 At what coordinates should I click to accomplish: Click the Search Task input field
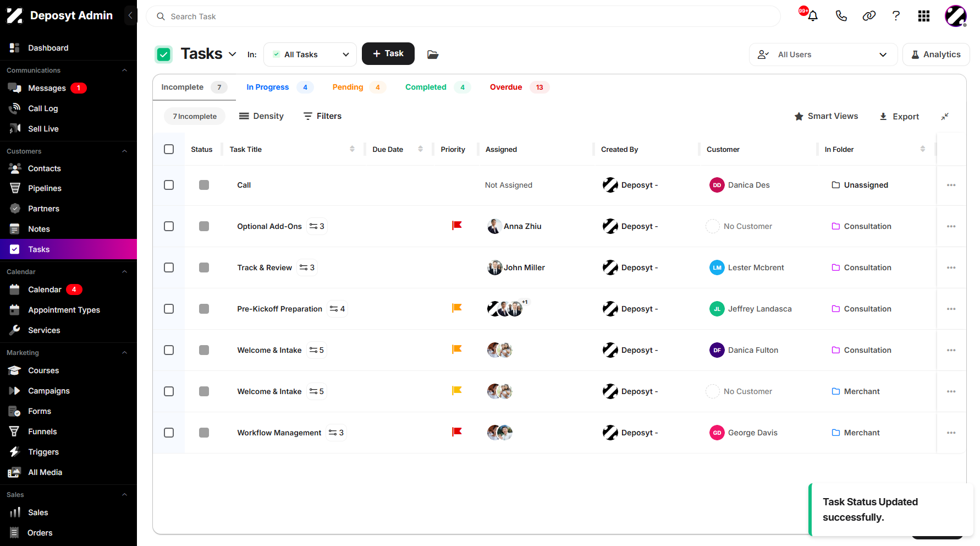click(x=463, y=17)
